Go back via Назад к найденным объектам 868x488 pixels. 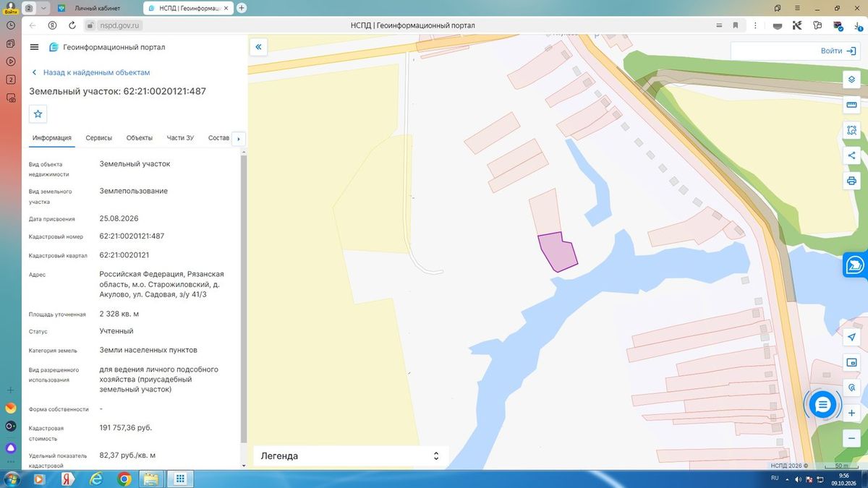click(90, 72)
